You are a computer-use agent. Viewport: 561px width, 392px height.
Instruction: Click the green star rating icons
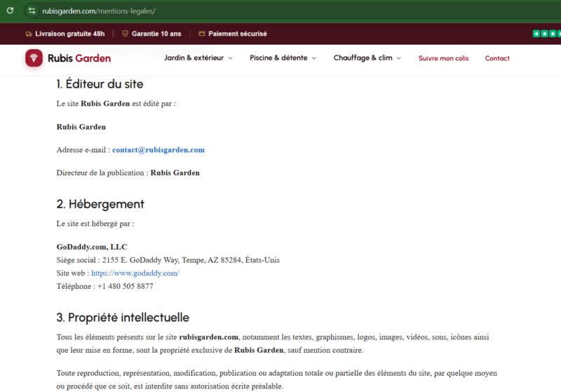point(547,34)
